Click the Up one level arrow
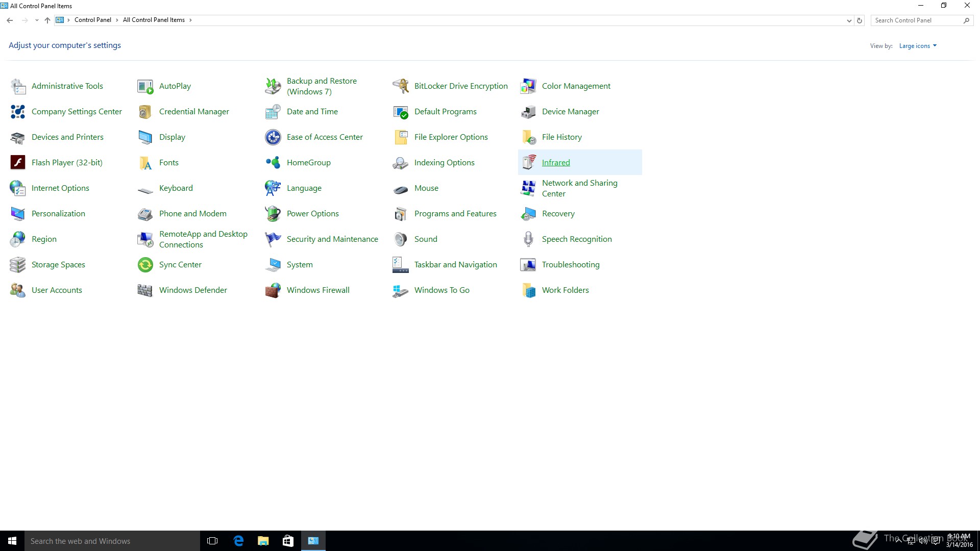Image resolution: width=980 pixels, height=551 pixels. [47, 20]
